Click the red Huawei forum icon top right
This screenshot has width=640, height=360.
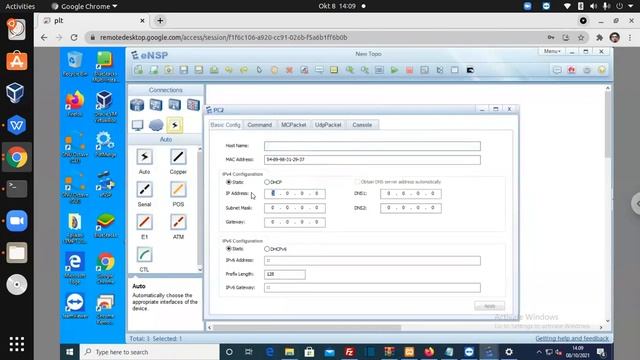(x=572, y=70)
